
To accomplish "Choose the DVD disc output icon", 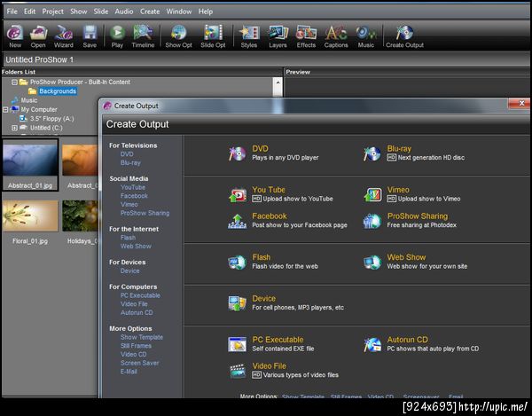I will tap(237, 153).
